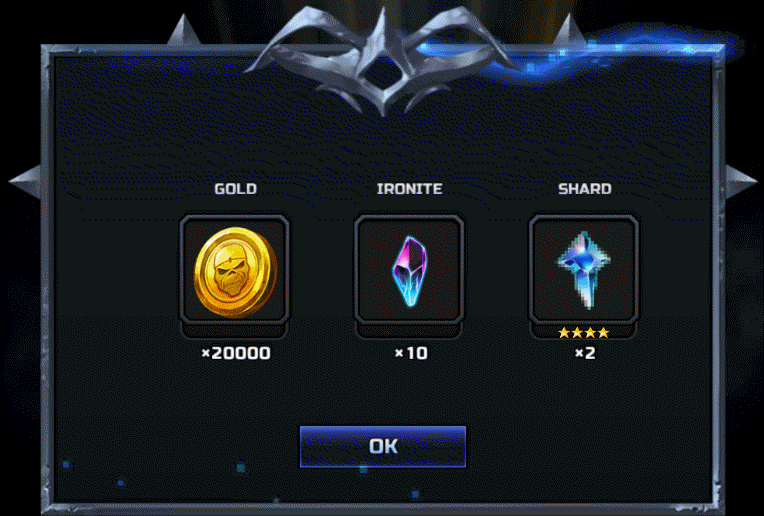764x516 pixels.
Task: Click the last gold star of shard rating
Action: click(603, 333)
